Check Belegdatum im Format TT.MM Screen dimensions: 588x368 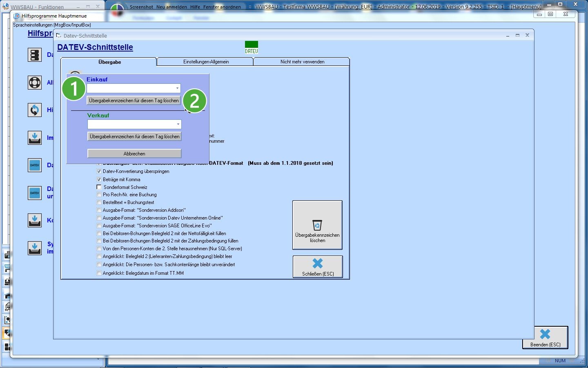[99, 273]
